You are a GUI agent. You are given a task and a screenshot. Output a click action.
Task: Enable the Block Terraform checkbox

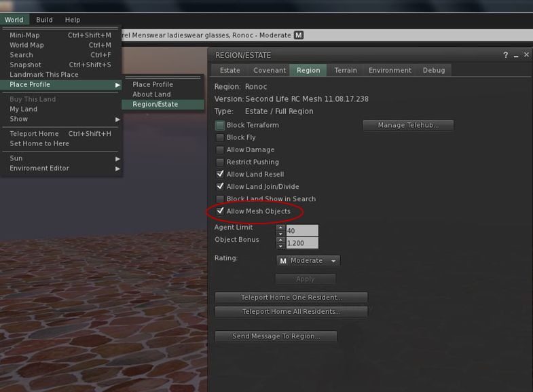coord(220,126)
